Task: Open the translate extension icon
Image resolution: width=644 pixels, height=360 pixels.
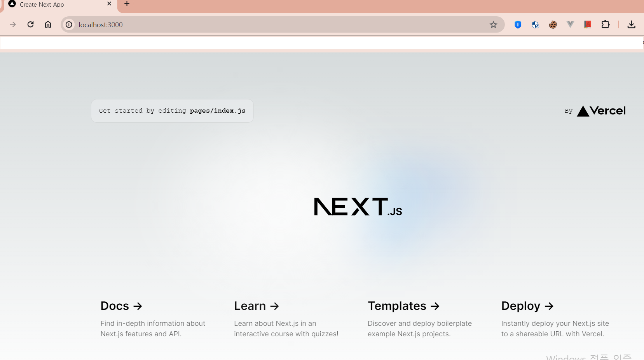Action: coord(535,24)
